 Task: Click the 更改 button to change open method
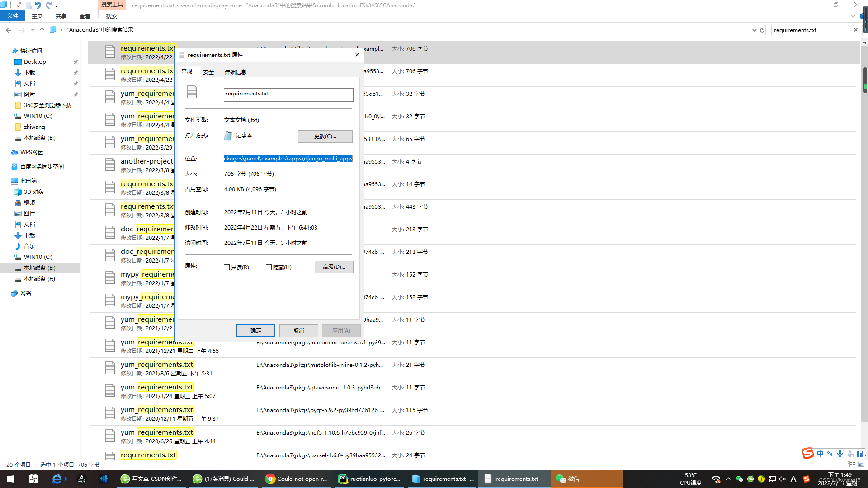tap(325, 136)
